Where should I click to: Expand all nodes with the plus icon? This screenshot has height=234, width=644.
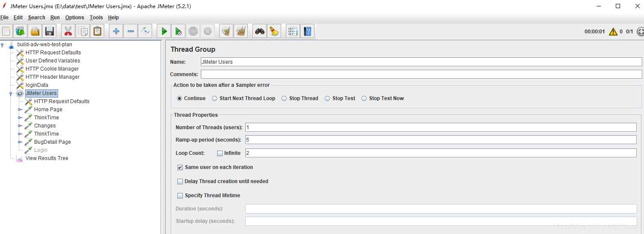tap(116, 31)
